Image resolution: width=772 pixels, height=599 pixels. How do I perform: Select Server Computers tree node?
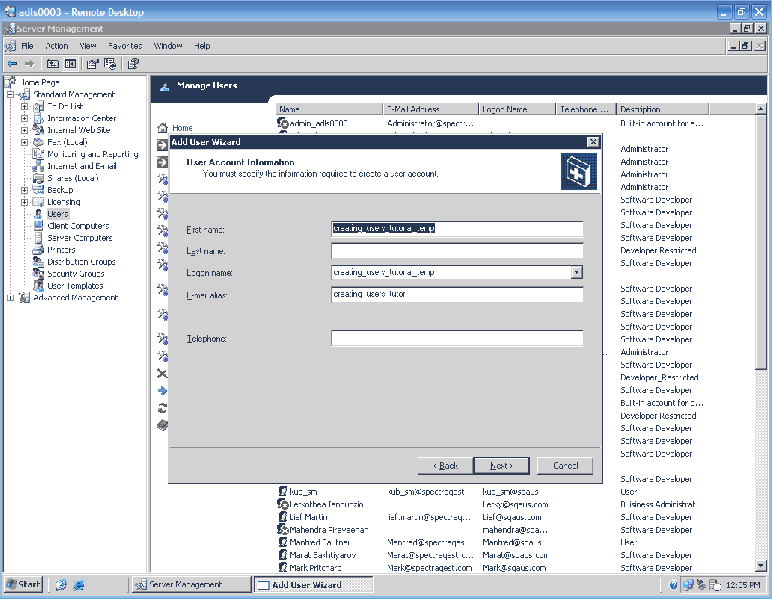tap(80, 238)
